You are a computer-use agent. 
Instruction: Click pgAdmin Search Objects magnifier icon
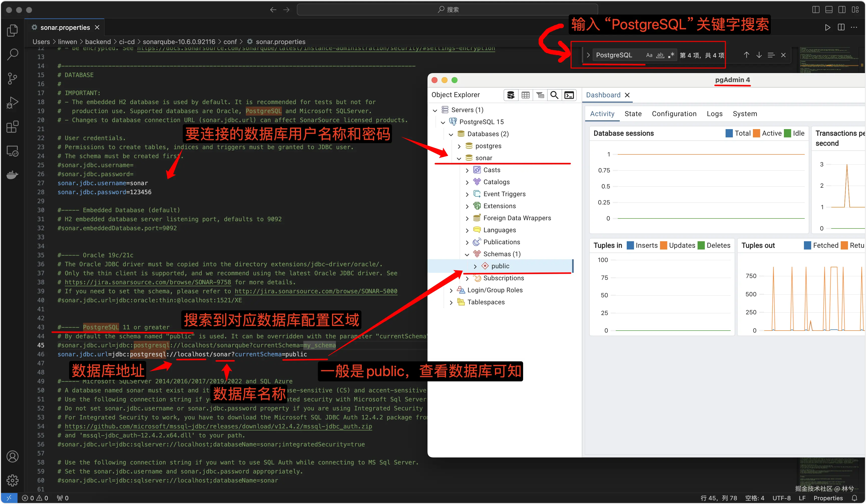(x=554, y=95)
